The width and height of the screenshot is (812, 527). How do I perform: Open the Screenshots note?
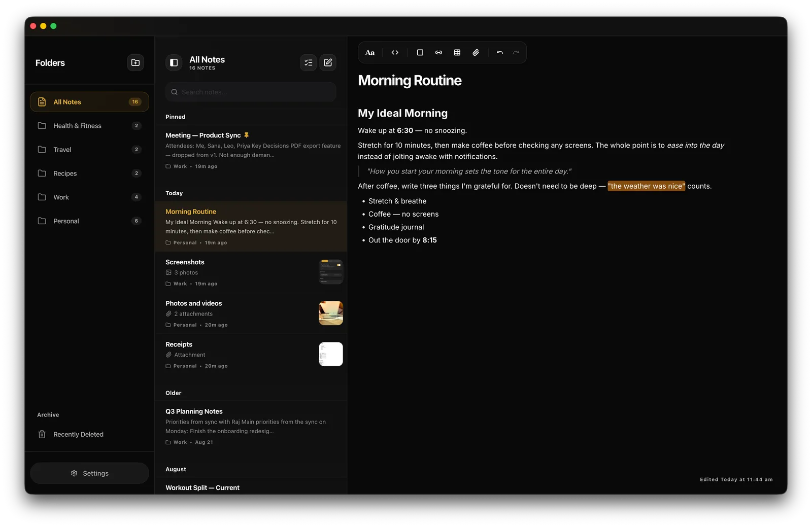251,272
